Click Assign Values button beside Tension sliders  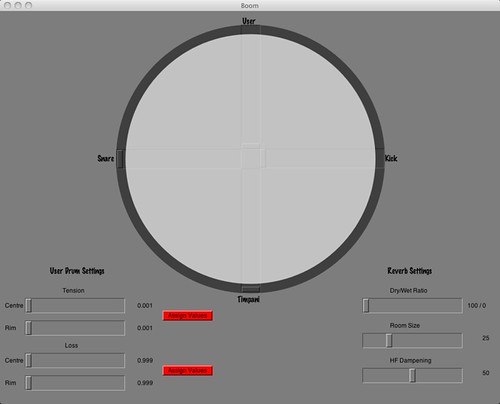point(187,315)
